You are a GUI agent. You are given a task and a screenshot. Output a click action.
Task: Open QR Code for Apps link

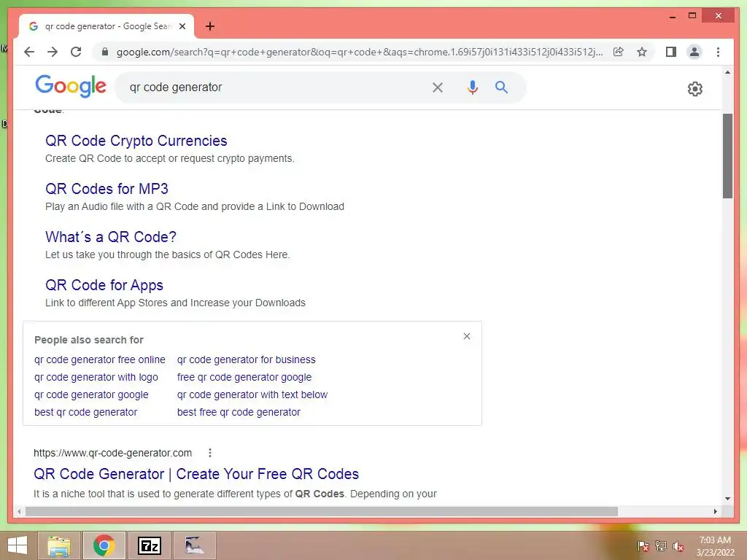pyautogui.click(x=104, y=285)
